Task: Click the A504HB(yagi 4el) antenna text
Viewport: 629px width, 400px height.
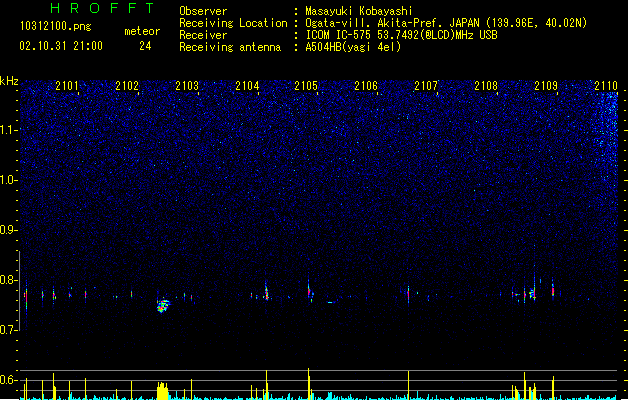Action: tap(353, 47)
